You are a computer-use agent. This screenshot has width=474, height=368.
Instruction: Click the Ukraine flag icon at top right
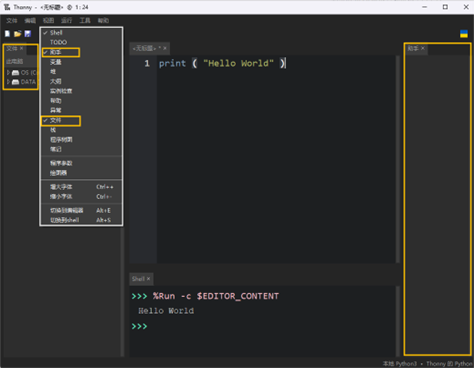point(464,34)
